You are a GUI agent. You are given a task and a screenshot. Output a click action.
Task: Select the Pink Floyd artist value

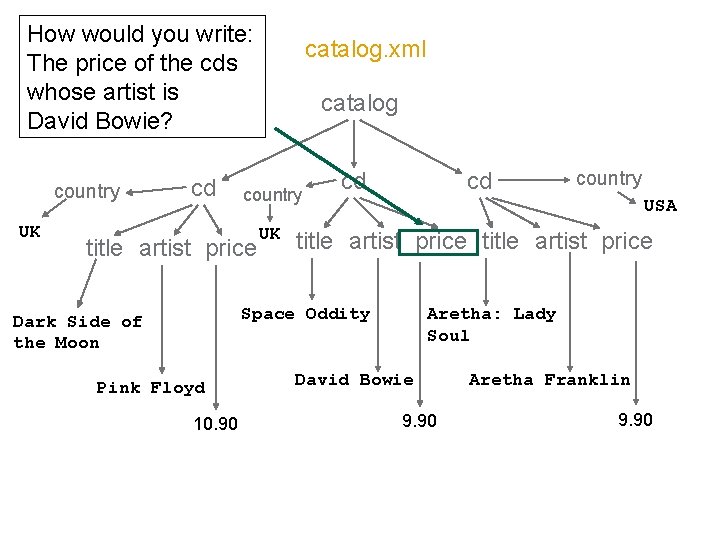(151, 388)
